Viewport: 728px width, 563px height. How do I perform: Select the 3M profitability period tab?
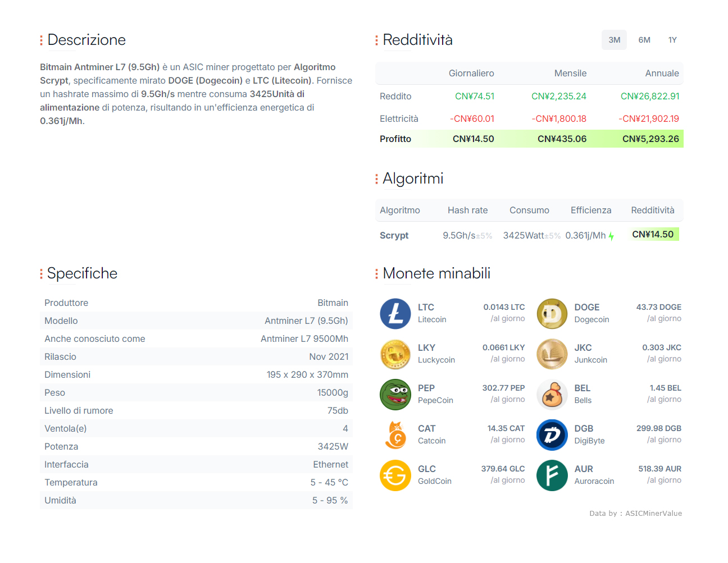615,40
